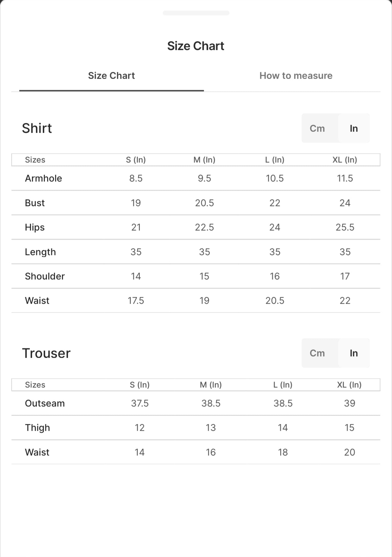
Task: Click the Shirt table XL (In) header
Action: [x=345, y=160]
